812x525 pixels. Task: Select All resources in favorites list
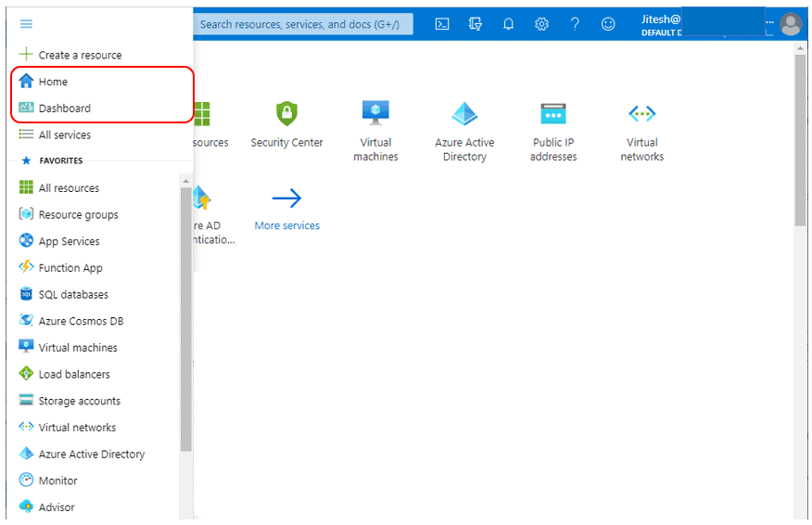click(69, 187)
